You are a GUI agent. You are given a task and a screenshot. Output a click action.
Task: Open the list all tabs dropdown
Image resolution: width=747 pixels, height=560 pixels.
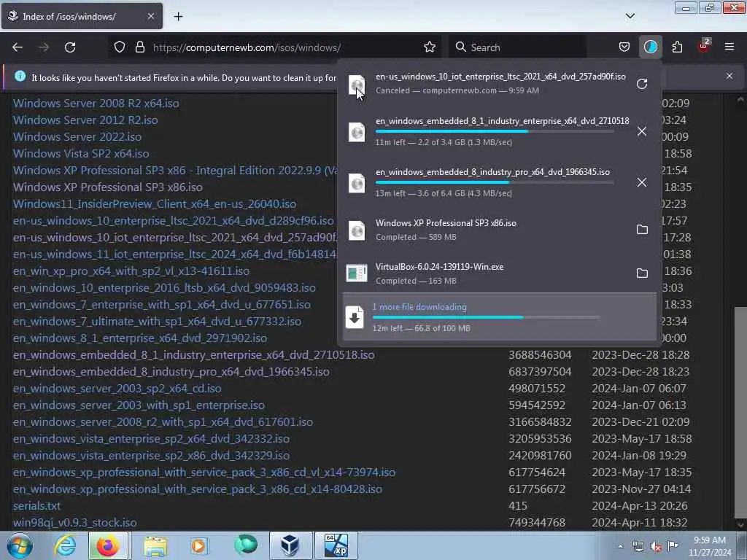(x=630, y=16)
